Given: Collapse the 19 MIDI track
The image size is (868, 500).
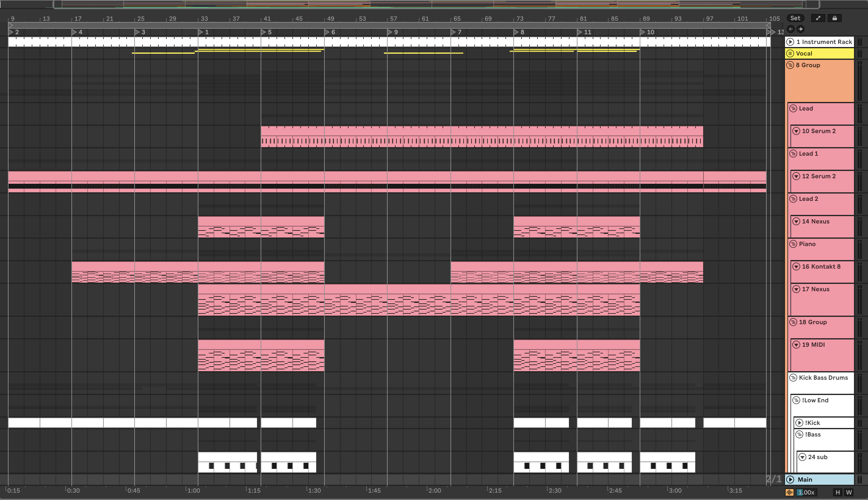Looking at the screenshot, I should (x=796, y=345).
